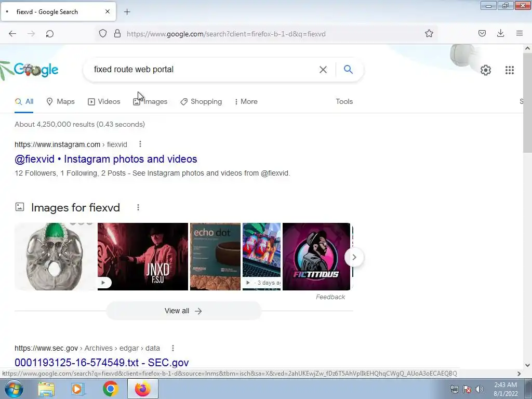Open the Firefox application menu
Screen dimensions: 532x399
coord(520,33)
